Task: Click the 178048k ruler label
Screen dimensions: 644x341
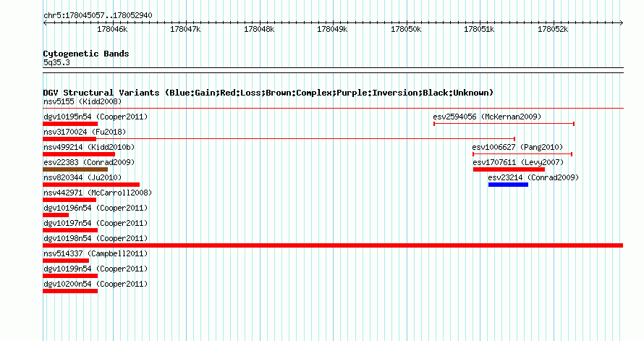Action: 259,30
